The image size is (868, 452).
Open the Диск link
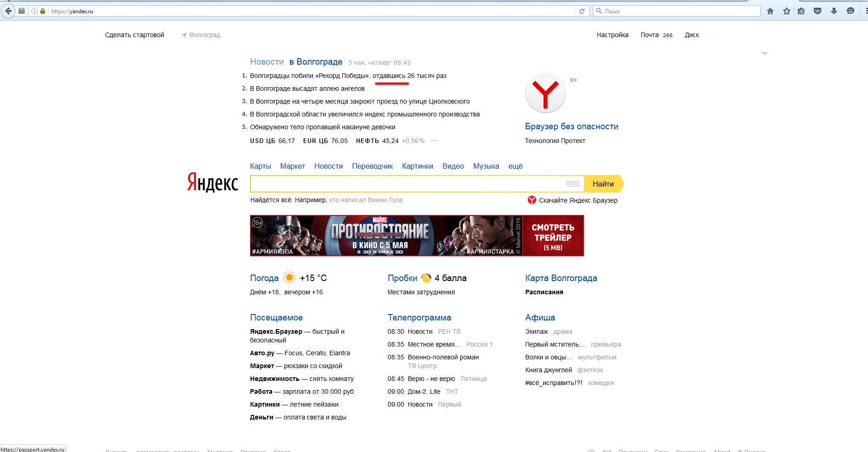click(692, 35)
